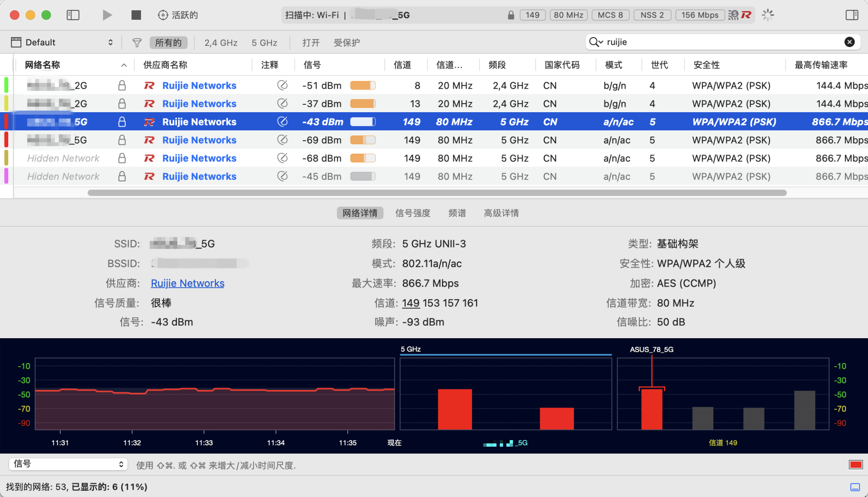Toggle the 5 GHz band filter
Screen dimensions: 868x497
coord(264,42)
